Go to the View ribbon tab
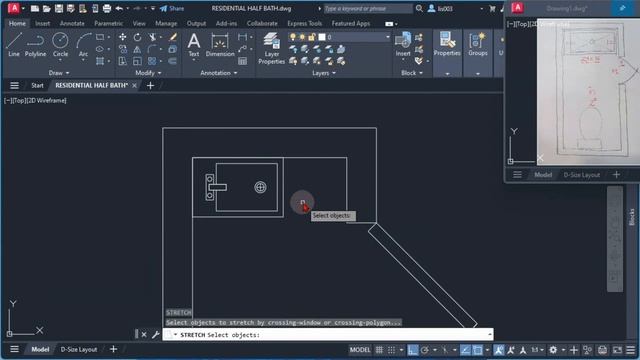640x360 pixels. (139, 23)
